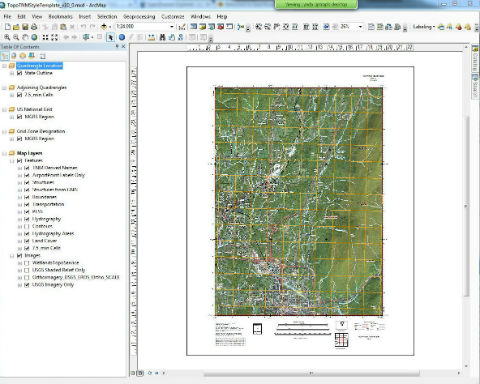
Task: Select the Quadrangle Location data frame name
Action: 39,66
